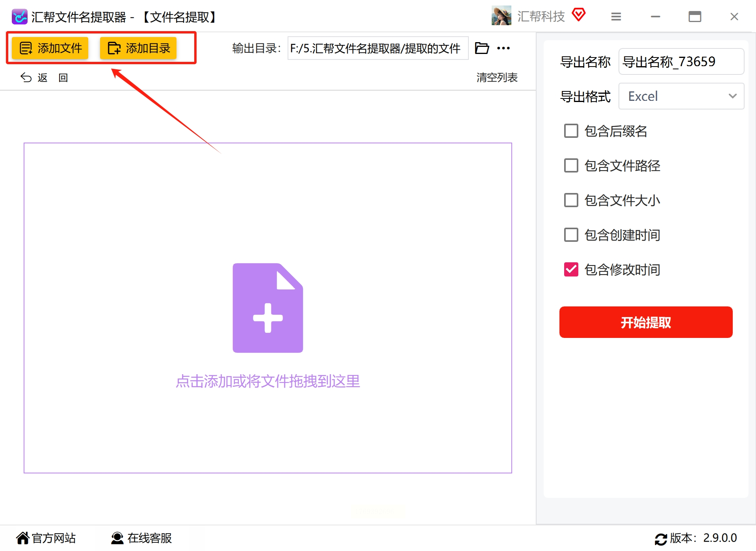Click 清空列表 to clear the list
The width and height of the screenshot is (756, 551).
pos(497,77)
